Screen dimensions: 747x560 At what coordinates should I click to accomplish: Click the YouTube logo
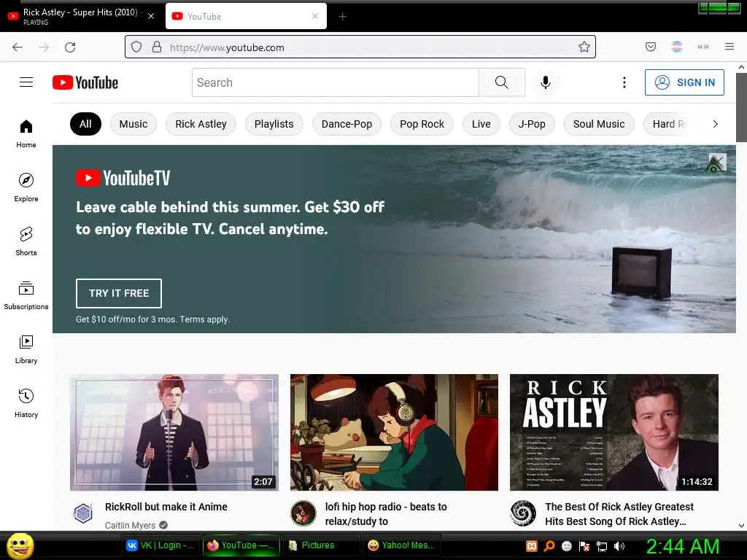click(x=85, y=82)
